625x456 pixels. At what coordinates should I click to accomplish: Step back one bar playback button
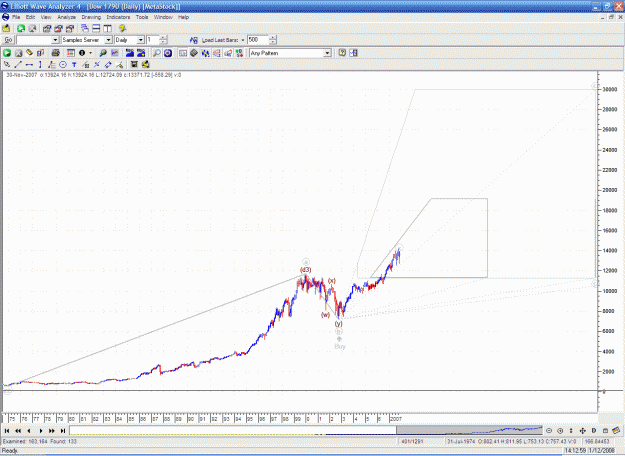pyautogui.click(x=29, y=431)
